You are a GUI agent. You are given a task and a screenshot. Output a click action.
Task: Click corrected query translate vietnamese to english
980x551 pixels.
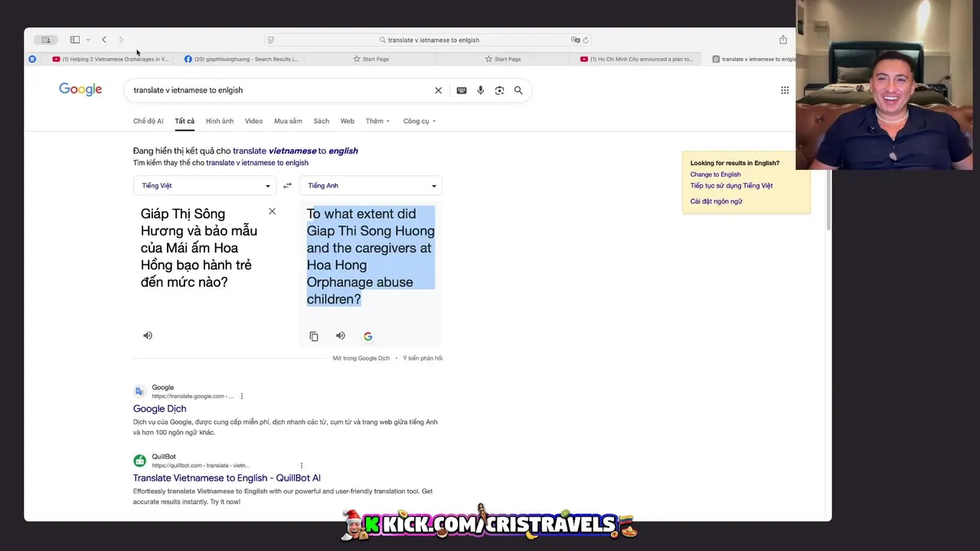pyautogui.click(x=296, y=151)
